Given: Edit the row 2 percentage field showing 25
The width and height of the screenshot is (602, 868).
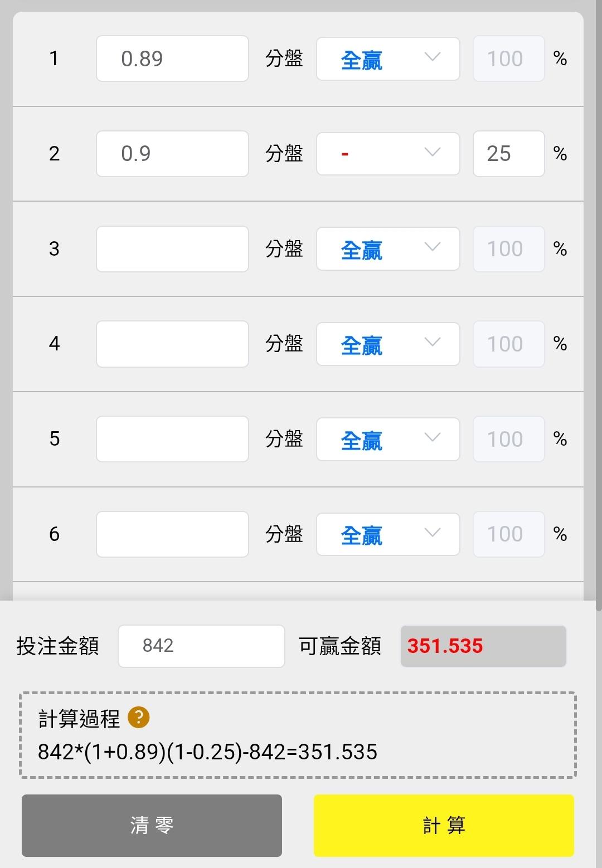Looking at the screenshot, I should tap(508, 154).
